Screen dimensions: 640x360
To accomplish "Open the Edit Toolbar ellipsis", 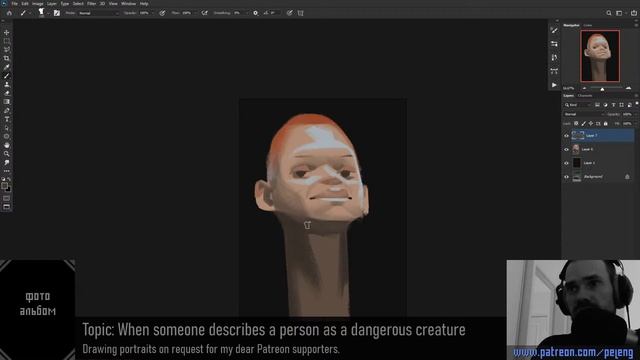I will (7, 171).
